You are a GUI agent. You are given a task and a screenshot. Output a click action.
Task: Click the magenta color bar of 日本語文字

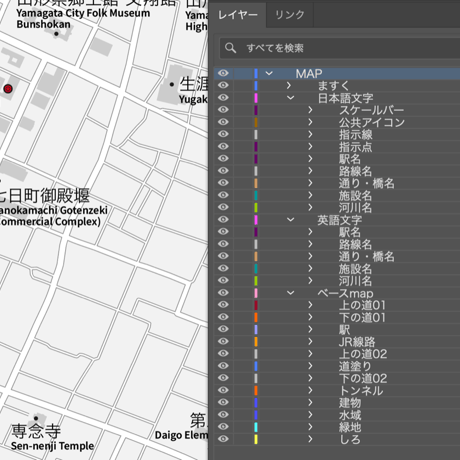click(256, 98)
